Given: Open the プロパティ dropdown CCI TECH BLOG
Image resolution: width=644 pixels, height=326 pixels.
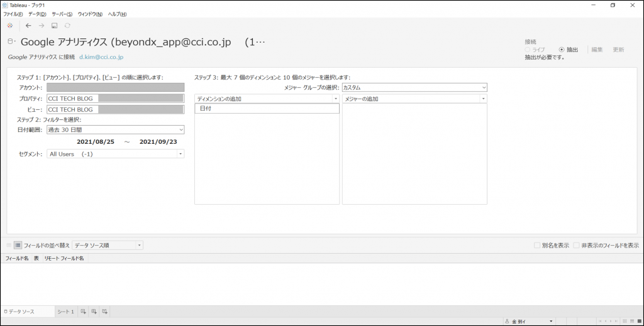Looking at the screenshot, I should pyautogui.click(x=116, y=99).
